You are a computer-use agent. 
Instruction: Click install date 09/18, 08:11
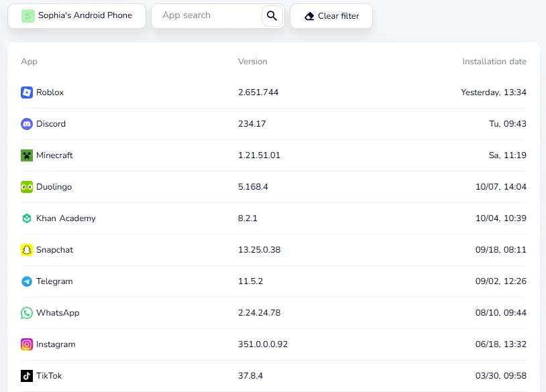point(501,250)
